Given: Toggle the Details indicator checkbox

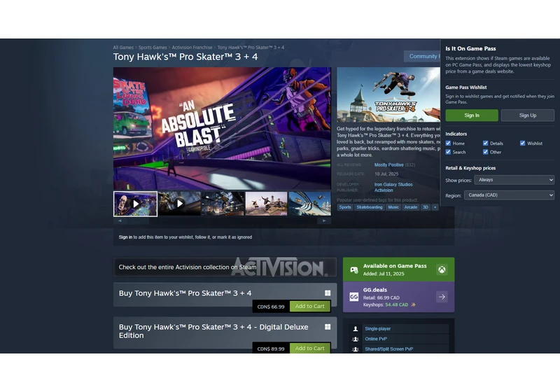Looking at the screenshot, I should pos(485,143).
